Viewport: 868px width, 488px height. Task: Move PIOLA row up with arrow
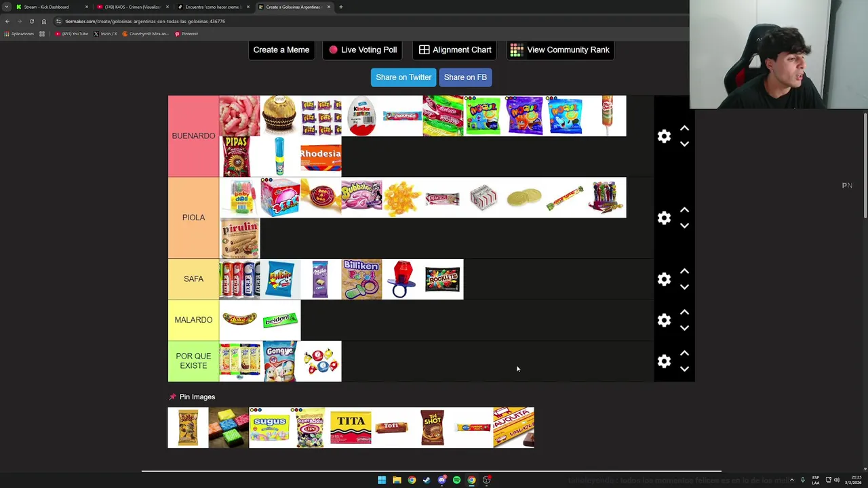click(x=684, y=209)
